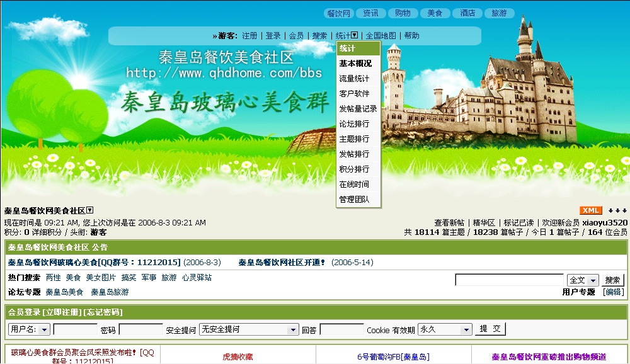Screen dimensions: 630x364
Task: Click hot search term 心灵驿站
Action: point(197,278)
